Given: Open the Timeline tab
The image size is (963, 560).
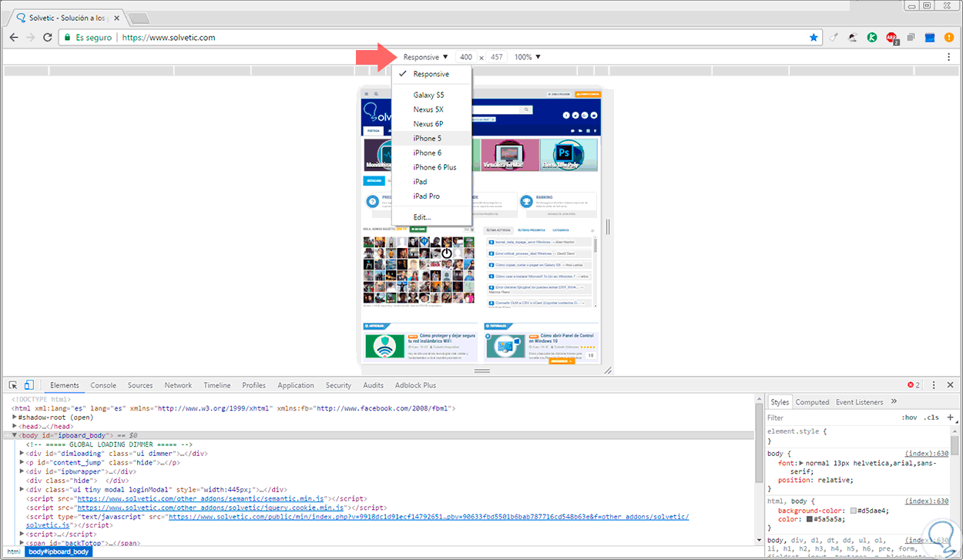Looking at the screenshot, I should pos(217,385).
